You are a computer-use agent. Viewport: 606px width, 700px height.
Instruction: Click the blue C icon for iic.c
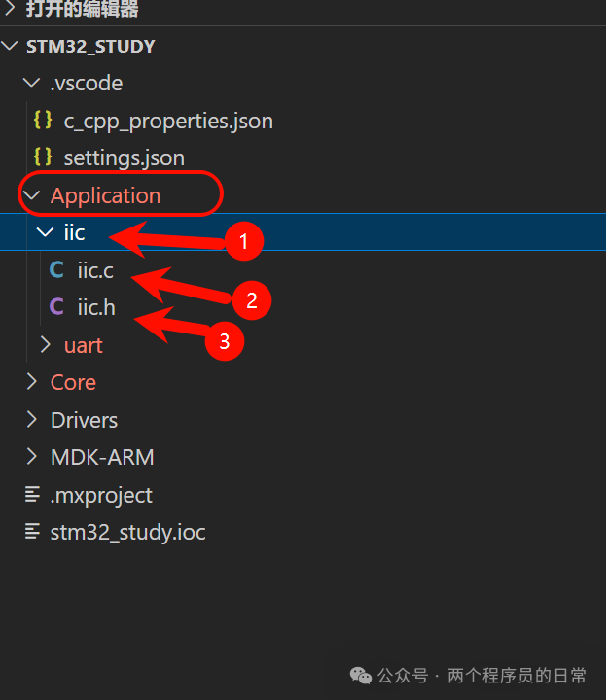pos(56,269)
